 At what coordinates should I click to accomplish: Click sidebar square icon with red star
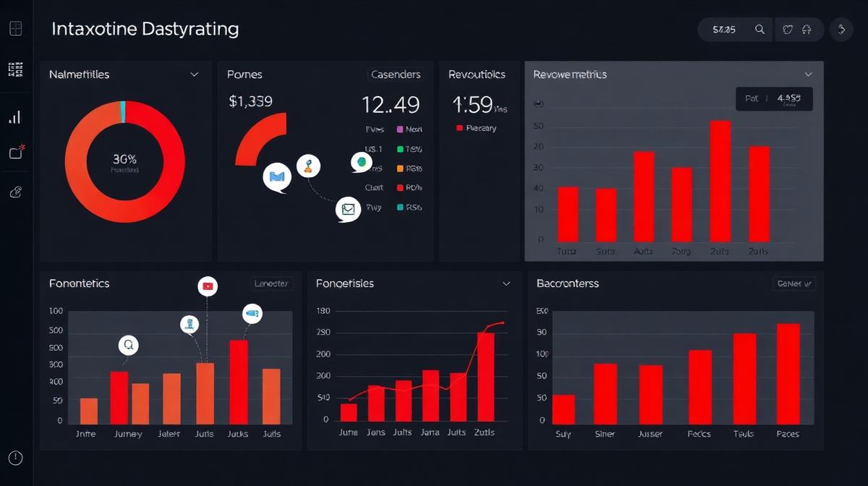point(16,152)
